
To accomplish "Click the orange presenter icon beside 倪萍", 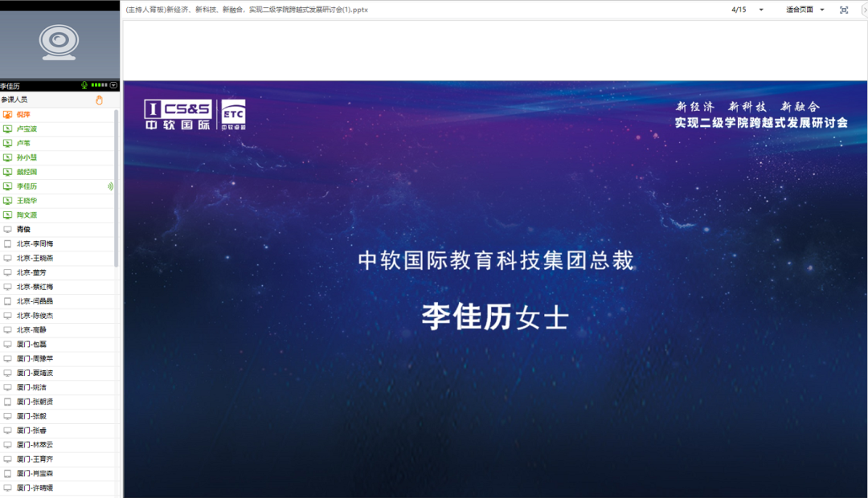I will pyautogui.click(x=8, y=115).
